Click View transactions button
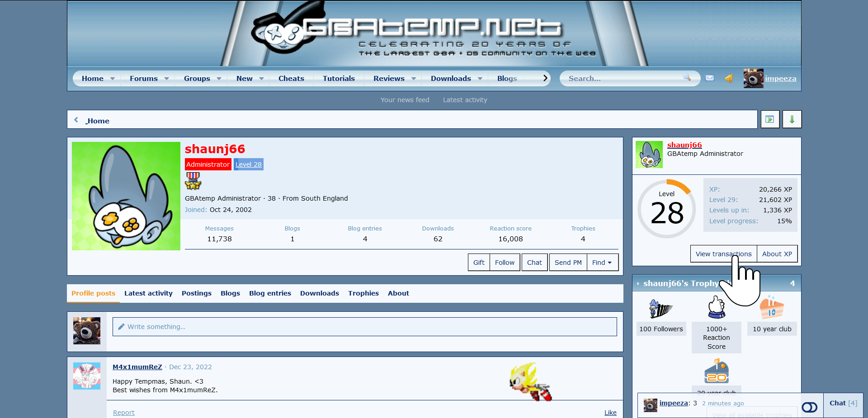This screenshot has height=418, width=868. pyautogui.click(x=723, y=254)
